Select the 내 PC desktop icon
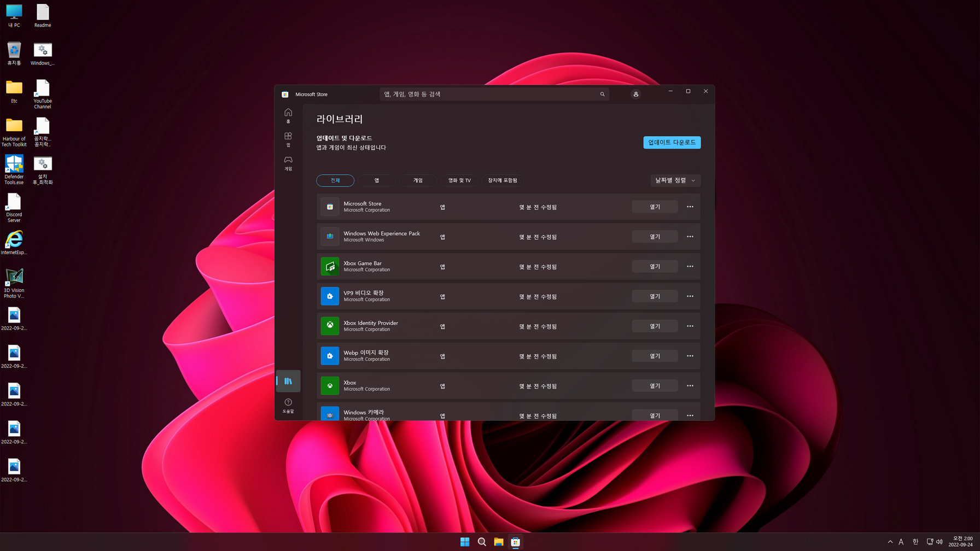 click(14, 16)
